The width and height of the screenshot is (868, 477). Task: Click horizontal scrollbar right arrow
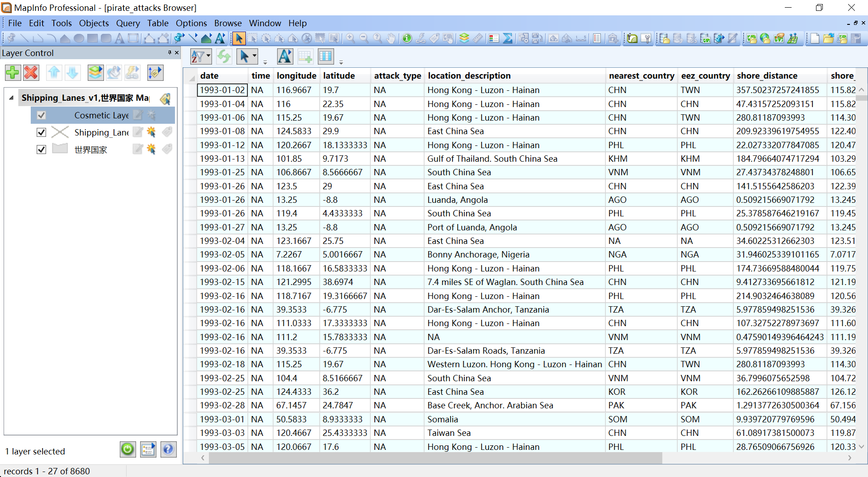pyautogui.click(x=850, y=458)
